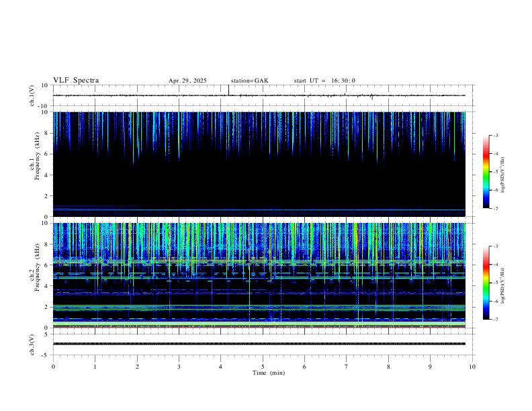Viewport: 532px width, 411px height.
Task: Click the "ch.1(V)" waveform axis label
Action: click(x=32, y=95)
